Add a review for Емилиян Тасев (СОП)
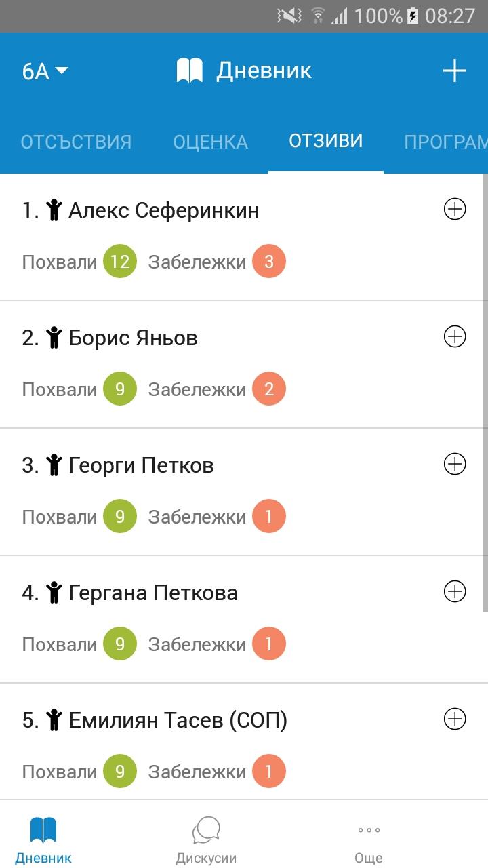 (x=455, y=719)
